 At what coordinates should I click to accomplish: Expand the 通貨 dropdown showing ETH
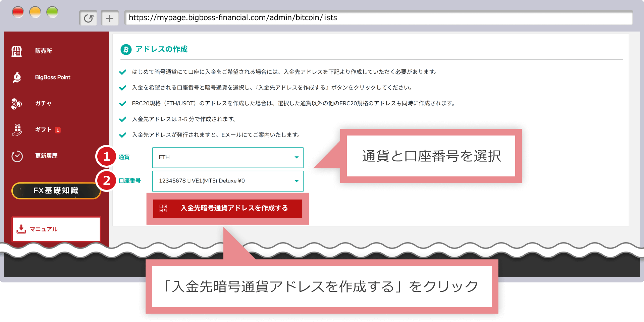click(227, 157)
